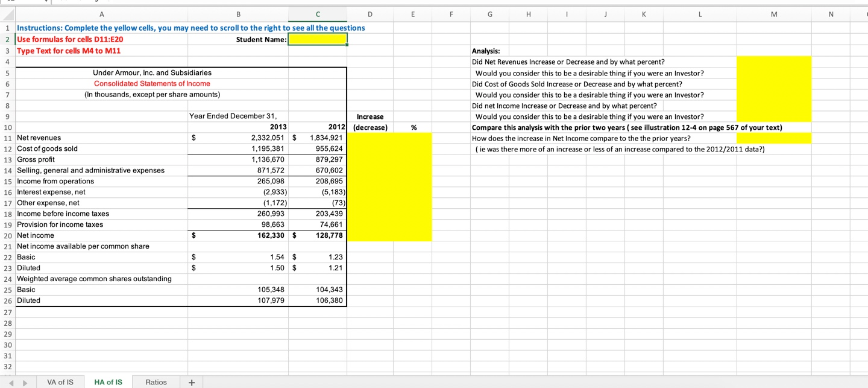
Task: Click 'Did Cost of Goods Sold Increase or Decrease' question
Action: click(577, 84)
